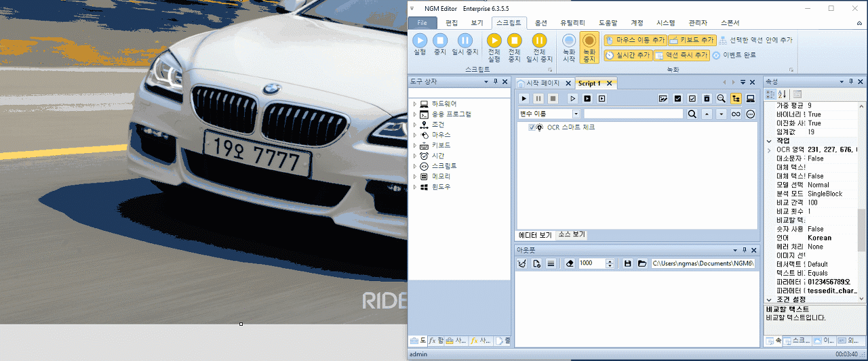Expand the 조건 toolbox node
The width and height of the screenshot is (868, 361).
coord(414,125)
